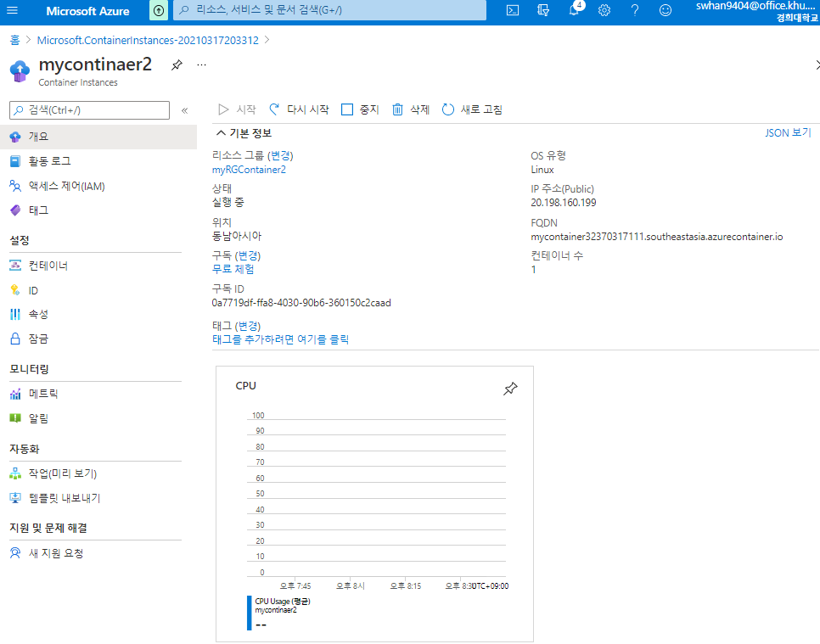Image resolution: width=820 pixels, height=644 pixels.
Task: Collapse the 기본 정보 section
Action: [244, 133]
